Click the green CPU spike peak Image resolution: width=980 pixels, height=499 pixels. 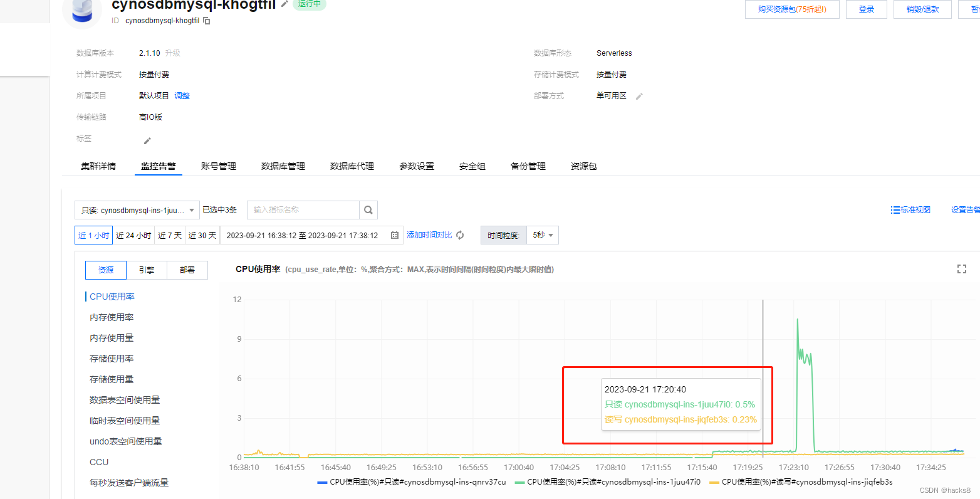click(x=797, y=320)
